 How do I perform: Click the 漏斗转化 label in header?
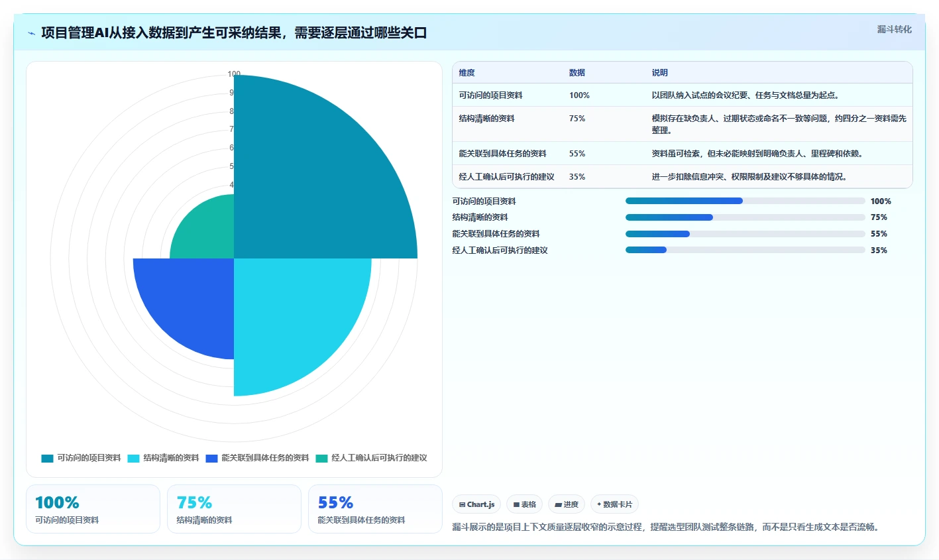click(x=895, y=29)
